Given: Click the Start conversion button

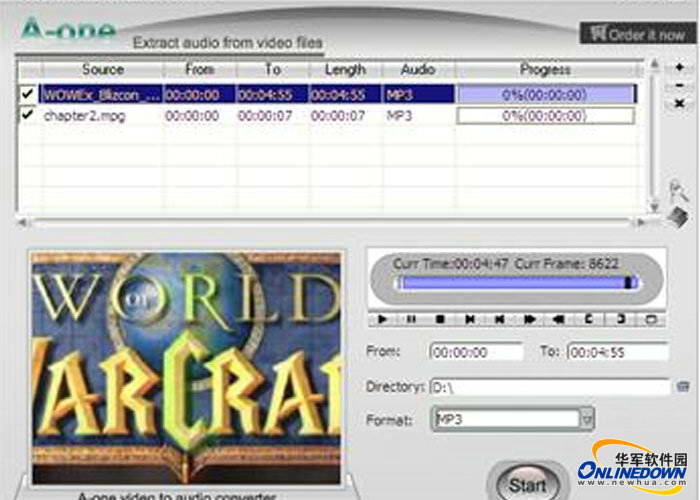Looking at the screenshot, I should click(x=528, y=485).
